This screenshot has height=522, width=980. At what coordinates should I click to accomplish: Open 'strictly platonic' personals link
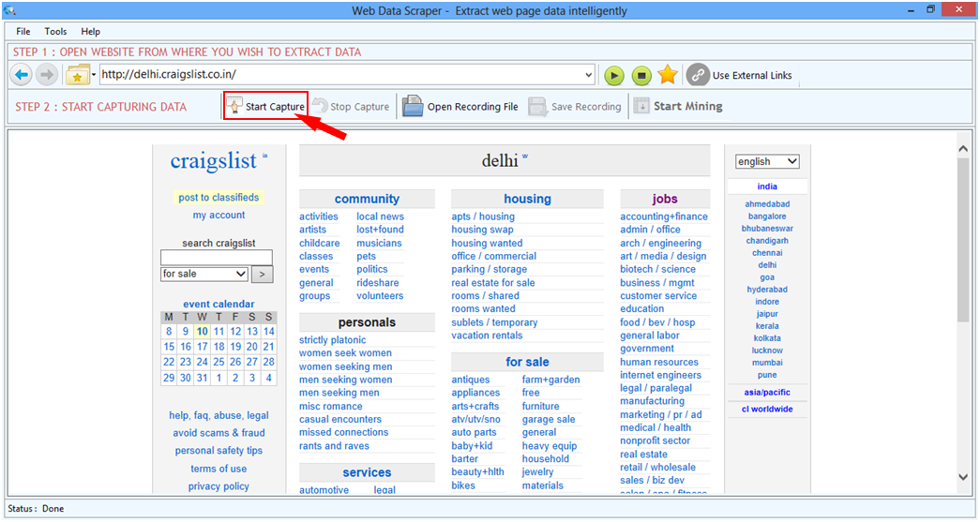pos(333,340)
